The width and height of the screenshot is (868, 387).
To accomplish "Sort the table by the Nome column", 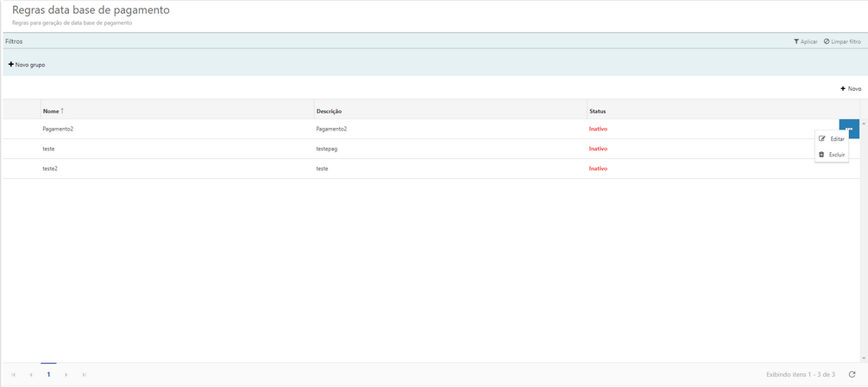I will click(x=51, y=111).
